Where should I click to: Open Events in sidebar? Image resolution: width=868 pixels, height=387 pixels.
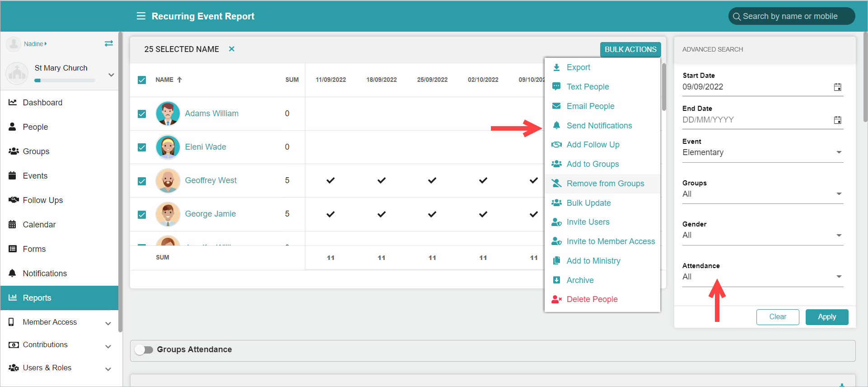59,176
